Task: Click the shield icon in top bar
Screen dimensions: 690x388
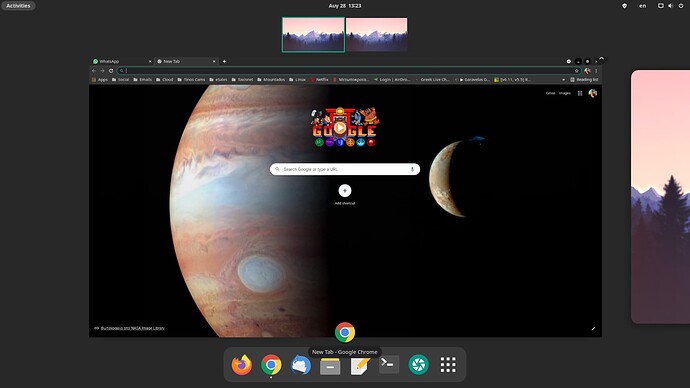Action: click(624, 6)
